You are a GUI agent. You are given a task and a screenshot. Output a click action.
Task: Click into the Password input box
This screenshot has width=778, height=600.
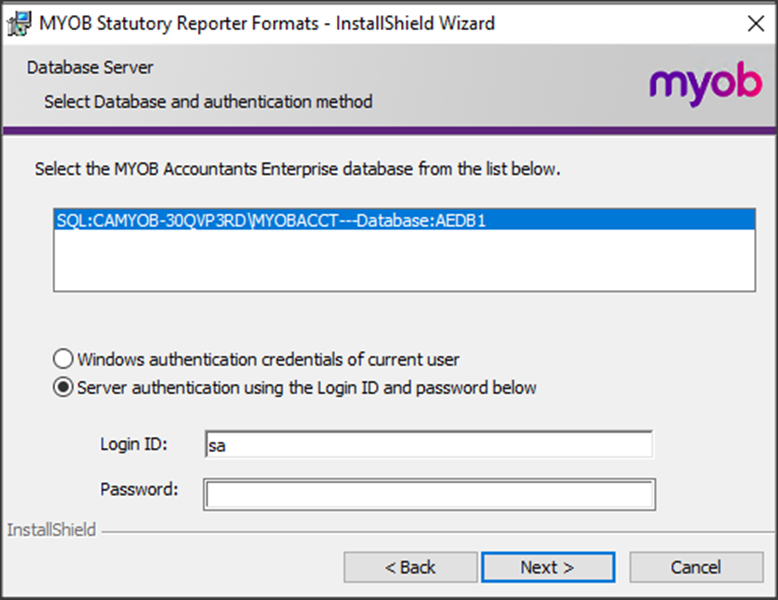click(x=429, y=494)
